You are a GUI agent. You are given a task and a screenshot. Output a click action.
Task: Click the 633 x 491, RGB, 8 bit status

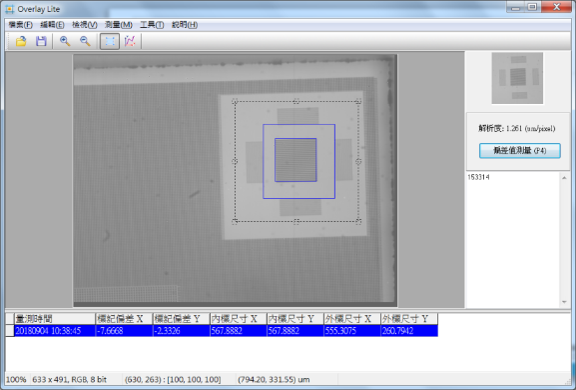69,379
